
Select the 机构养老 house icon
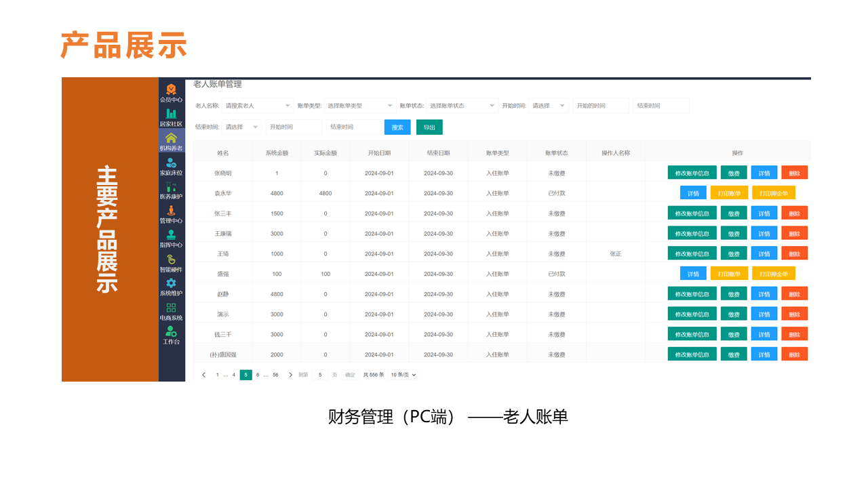pos(171,138)
